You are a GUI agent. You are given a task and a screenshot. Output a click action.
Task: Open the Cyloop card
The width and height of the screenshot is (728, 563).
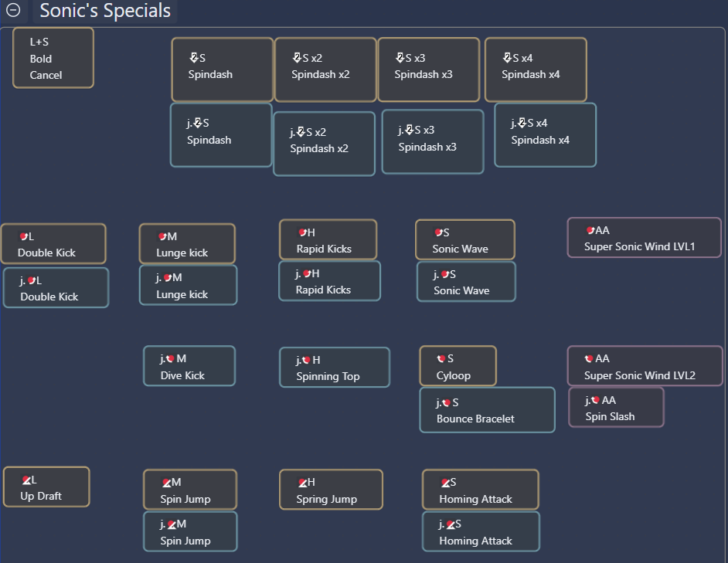(458, 366)
